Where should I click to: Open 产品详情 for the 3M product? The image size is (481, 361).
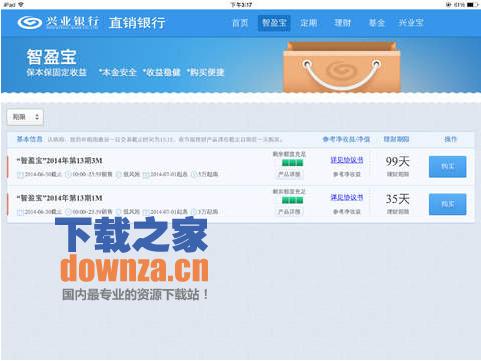[289, 174]
